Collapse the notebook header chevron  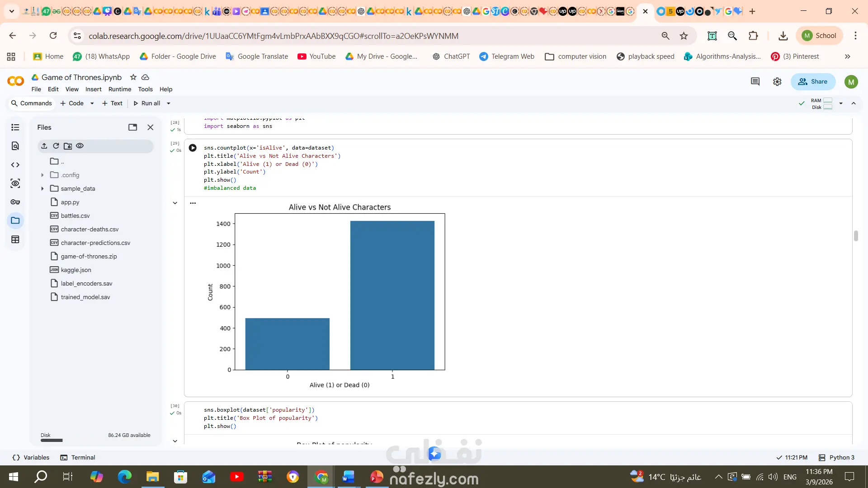click(x=854, y=103)
